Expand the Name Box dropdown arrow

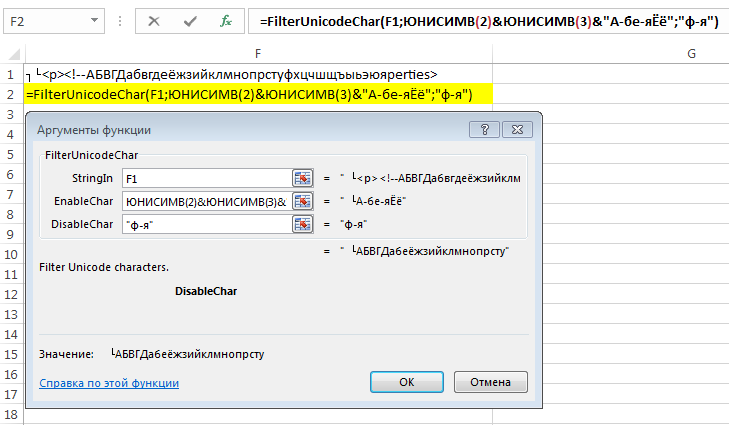(94, 21)
